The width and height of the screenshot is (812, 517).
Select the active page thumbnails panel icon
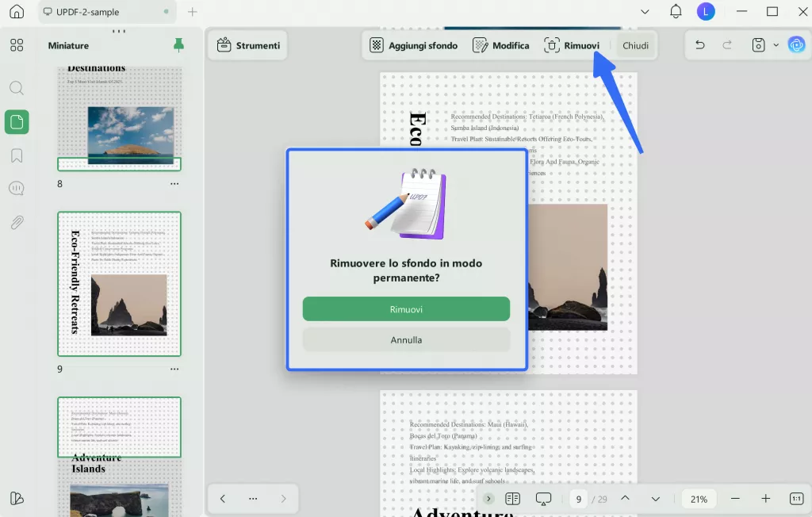tap(17, 122)
